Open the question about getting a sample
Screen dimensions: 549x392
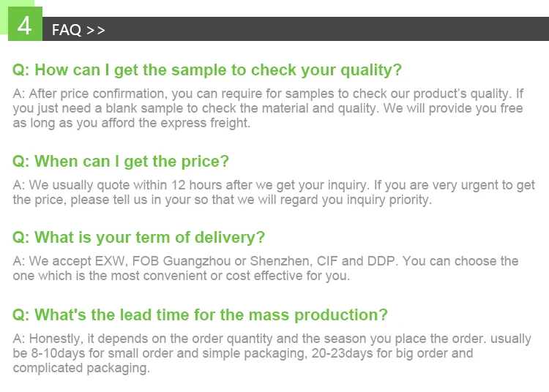pyautogui.click(x=207, y=70)
